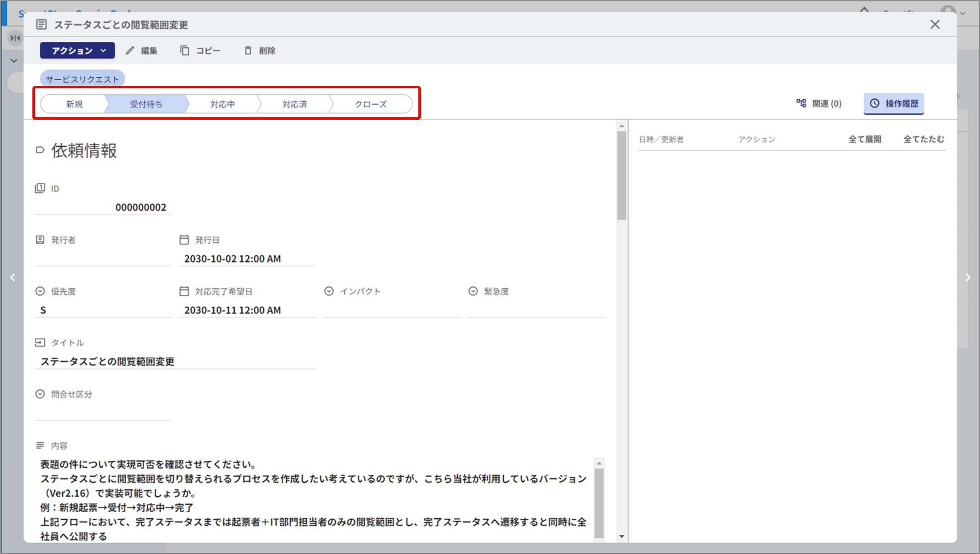Open the 関連 (0) related items icon
980x554 pixels.
click(801, 103)
